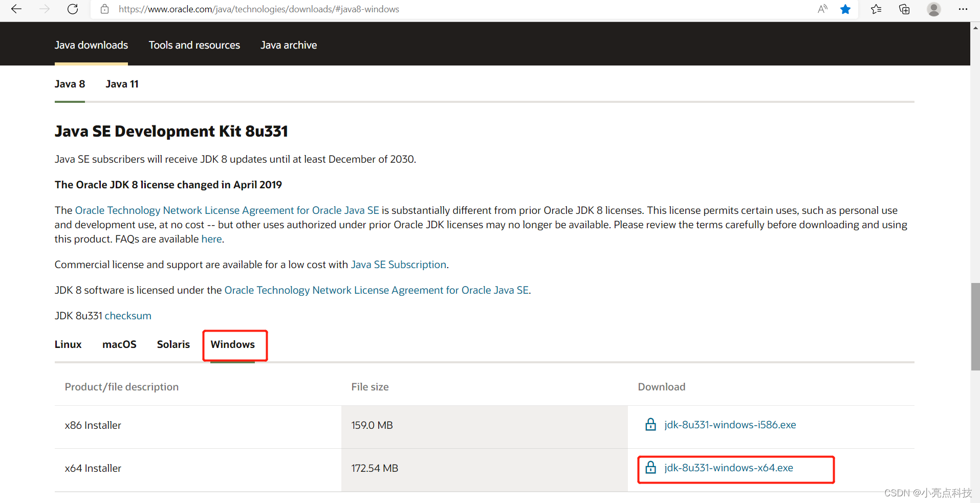
Task: Open the Java SE Subscription link
Action: click(x=399, y=265)
